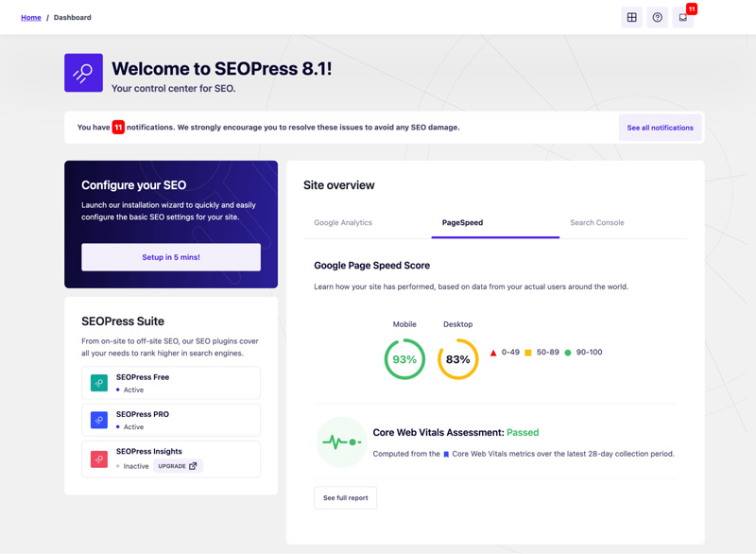The height and width of the screenshot is (554, 756).
Task: Open the Search Console tab
Action: pos(596,223)
